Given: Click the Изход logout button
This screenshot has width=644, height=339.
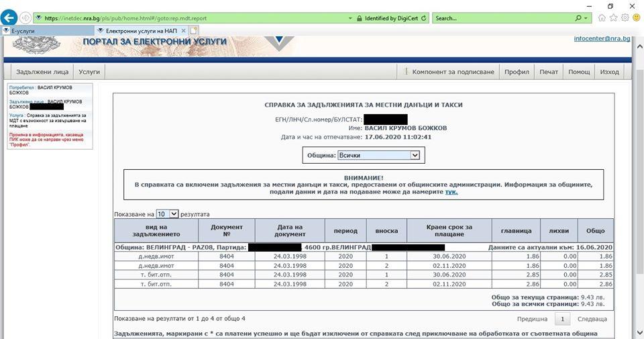Looking at the screenshot, I should tap(609, 72).
